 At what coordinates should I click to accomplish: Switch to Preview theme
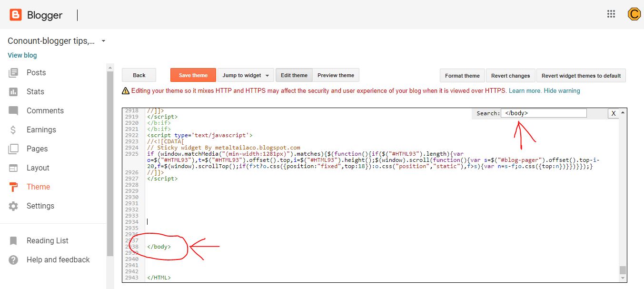click(336, 75)
